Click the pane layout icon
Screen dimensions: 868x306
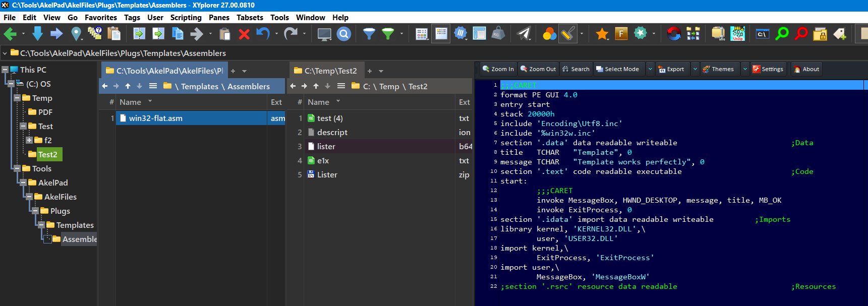click(x=479, y=34)
